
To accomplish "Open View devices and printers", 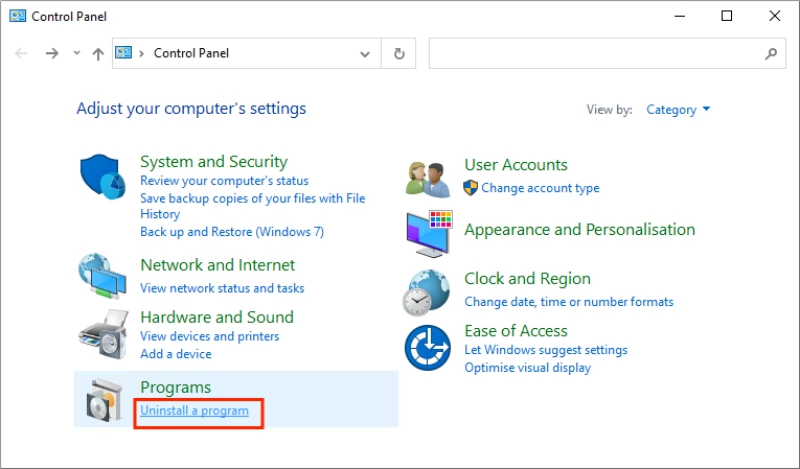I will click(210, 336).
